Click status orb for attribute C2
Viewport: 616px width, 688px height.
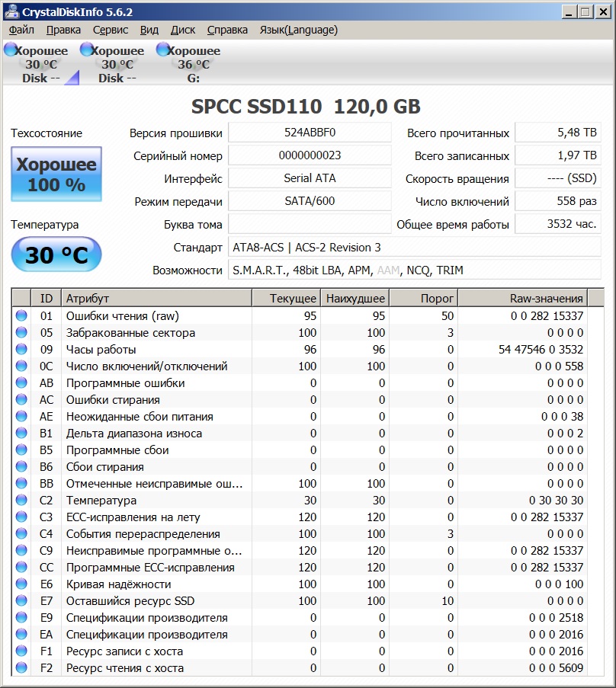[21, 501]
